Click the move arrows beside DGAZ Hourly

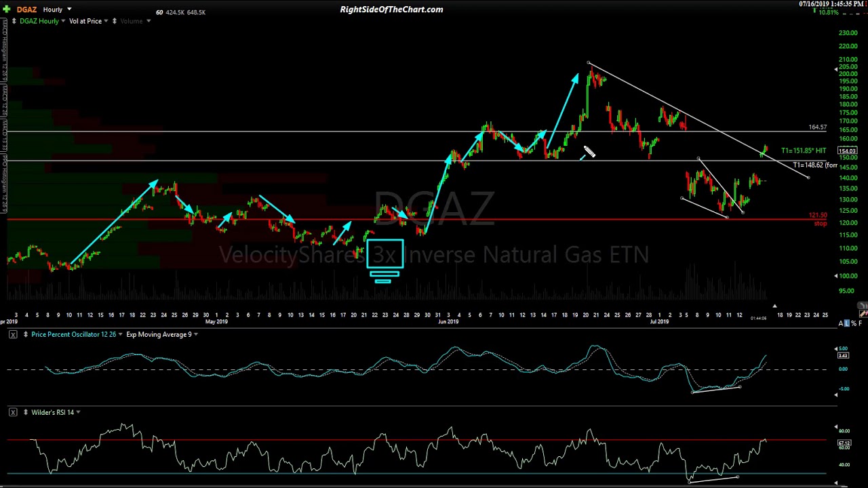coord(14,21)
